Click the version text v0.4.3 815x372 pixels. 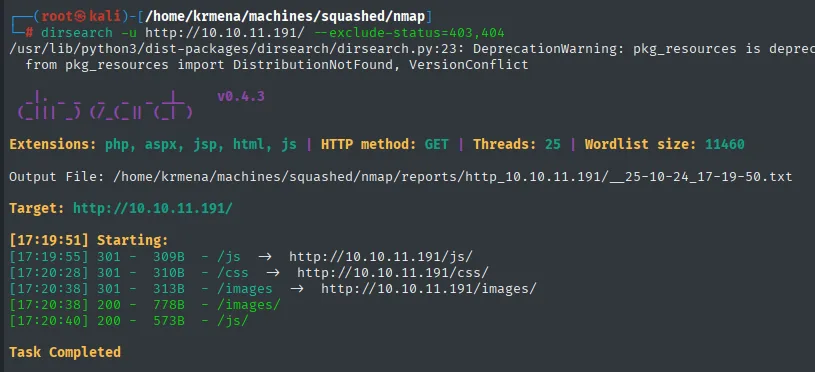[241, 97]
